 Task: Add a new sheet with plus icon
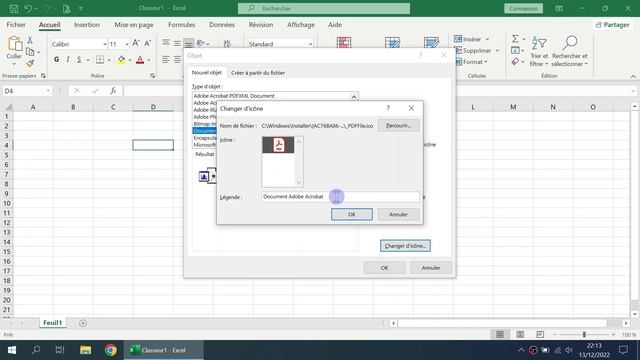(83, 323)
